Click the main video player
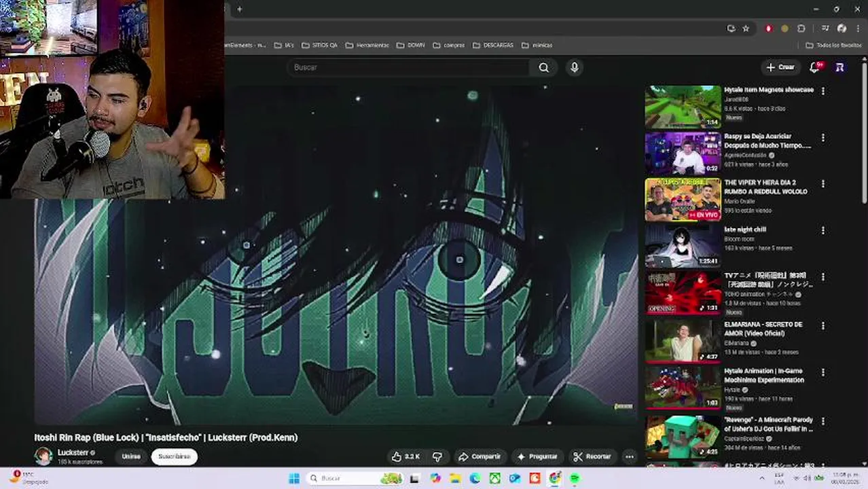The image size is (868, 489). pos(336,255)
